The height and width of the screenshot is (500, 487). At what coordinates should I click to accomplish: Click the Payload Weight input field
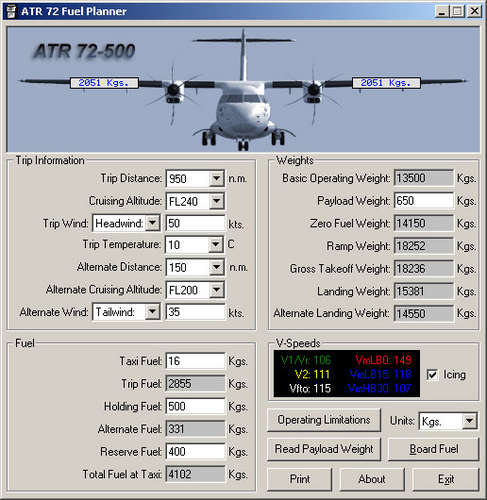424,201
